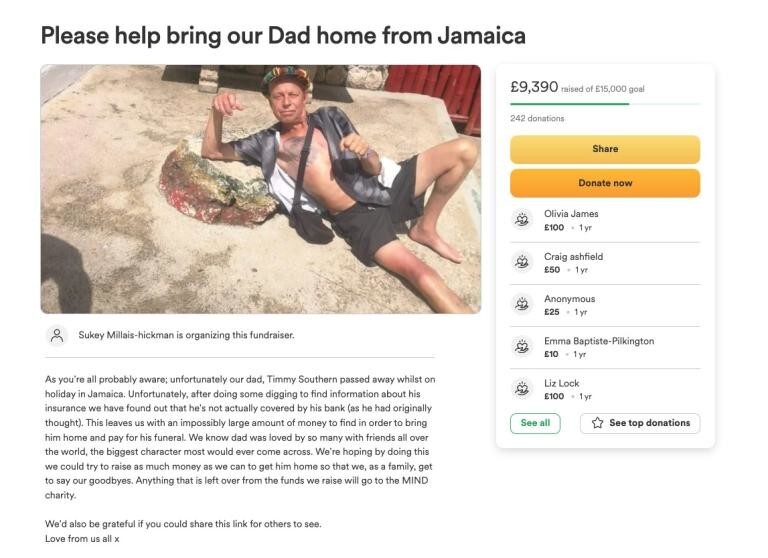Click the organizer profile icon
Image resolution: width=768 pixels, height=558 pixels.
57,335
